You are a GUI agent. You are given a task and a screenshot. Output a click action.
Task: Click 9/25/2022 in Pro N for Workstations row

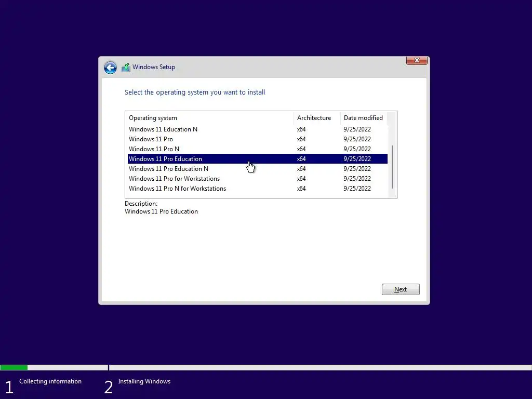tap(357, 188)
